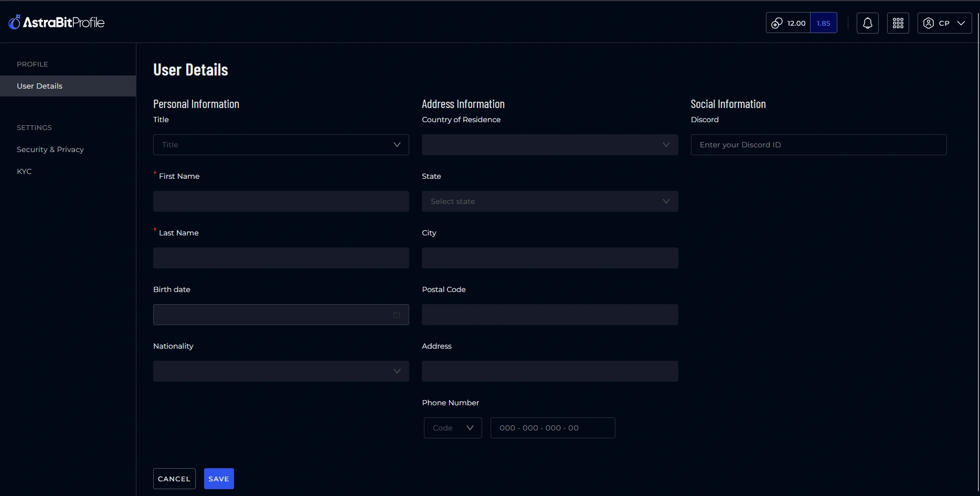Click the AstraBit Profile logo
The image size is (980, 496).
(x=57, y=22)
